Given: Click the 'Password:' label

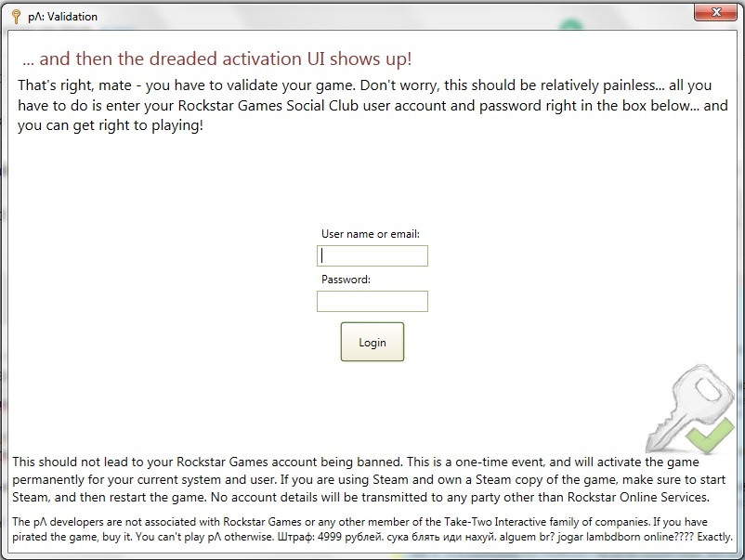Looking at the screenshot, I should point(346,280).
